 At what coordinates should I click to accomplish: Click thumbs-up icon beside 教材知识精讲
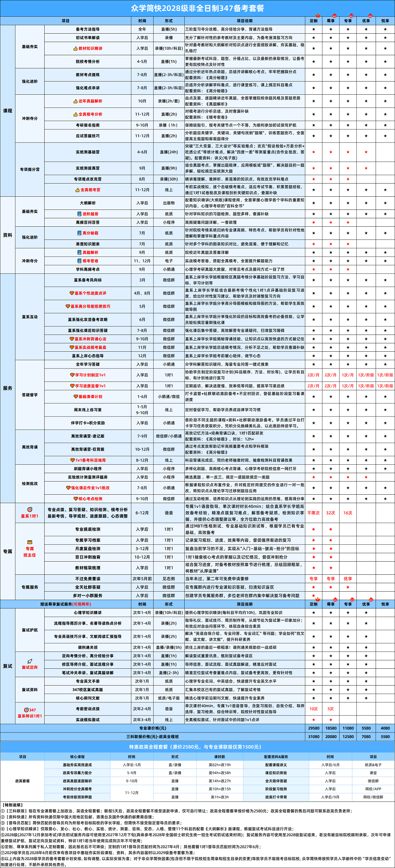pos(75,48)
